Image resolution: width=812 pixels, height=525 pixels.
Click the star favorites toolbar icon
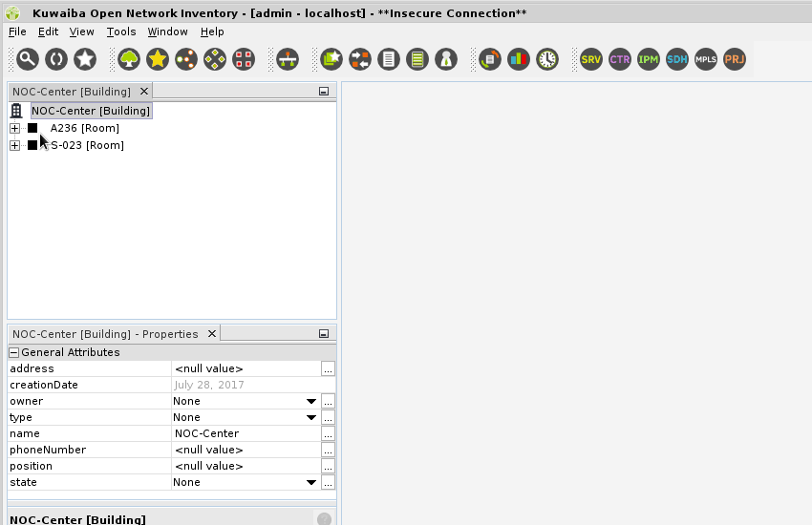tap(85, 59)
